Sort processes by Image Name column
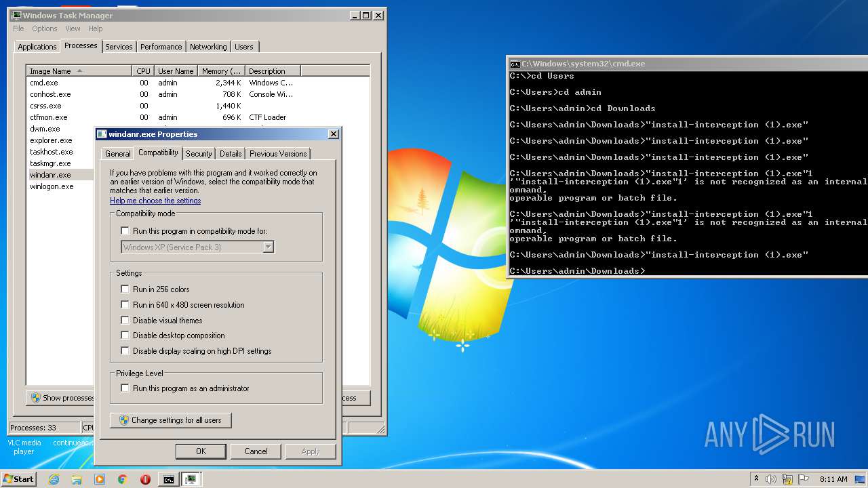Screen dimensions: 868x488 (x=79, y=71)
